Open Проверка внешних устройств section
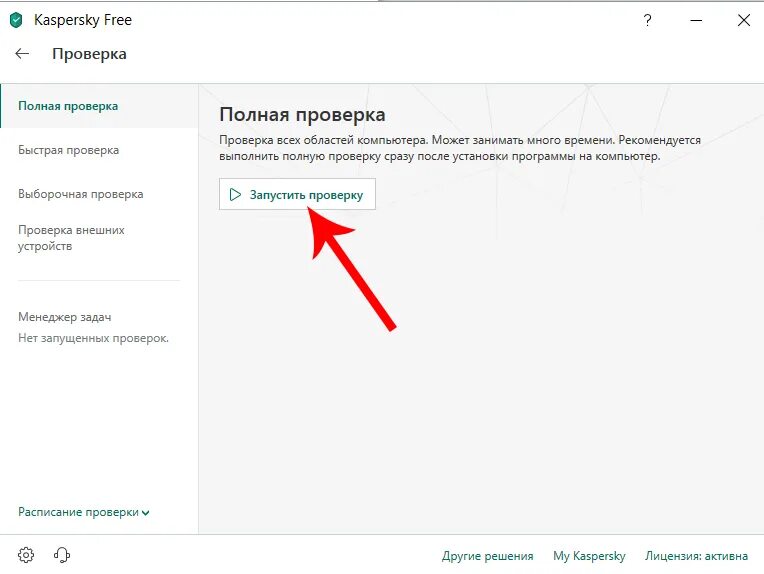 tap(71, 238)
